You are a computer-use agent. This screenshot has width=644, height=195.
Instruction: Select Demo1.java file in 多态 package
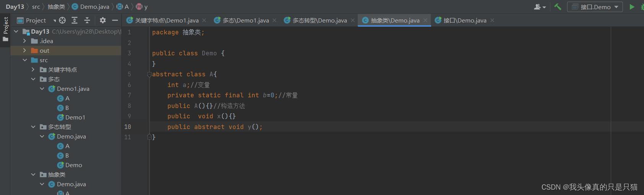(x=69, y=89)
